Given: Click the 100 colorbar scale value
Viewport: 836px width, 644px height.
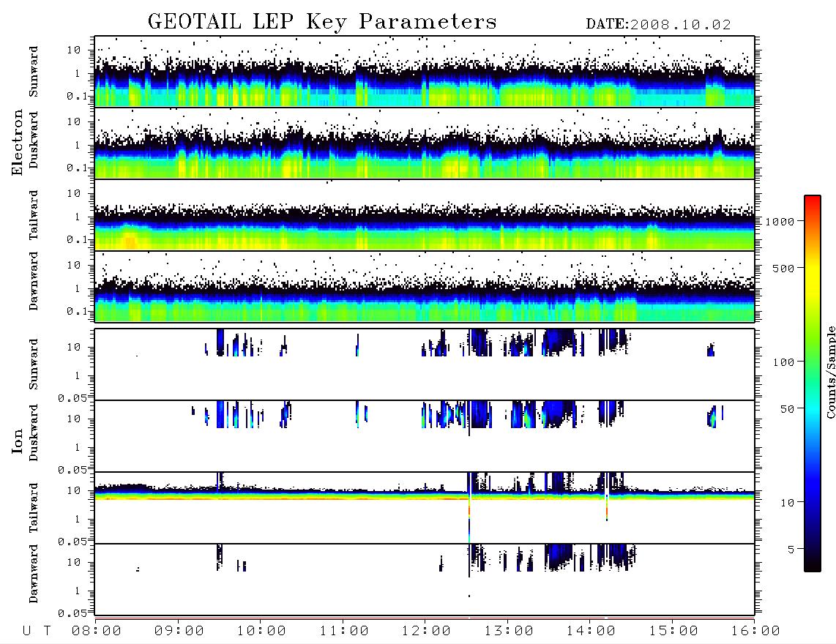Looking at the screenshot, I should coord(784,362).
